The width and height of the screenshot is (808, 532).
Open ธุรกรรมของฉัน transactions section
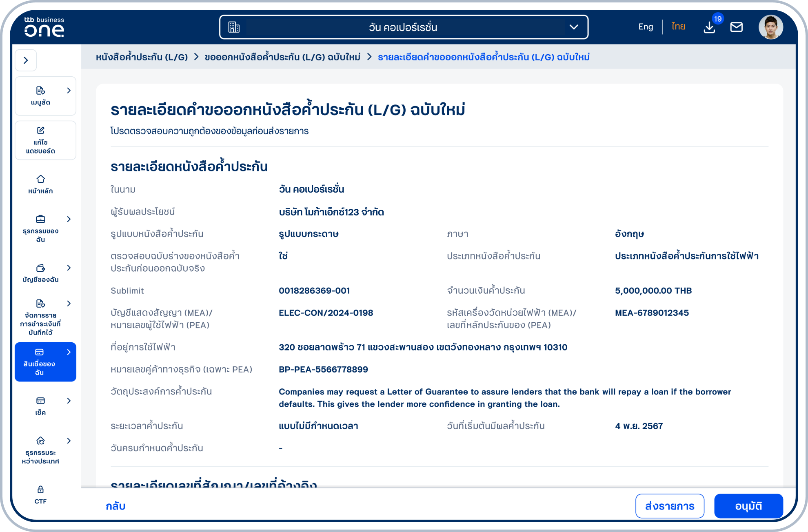[40, 219]
